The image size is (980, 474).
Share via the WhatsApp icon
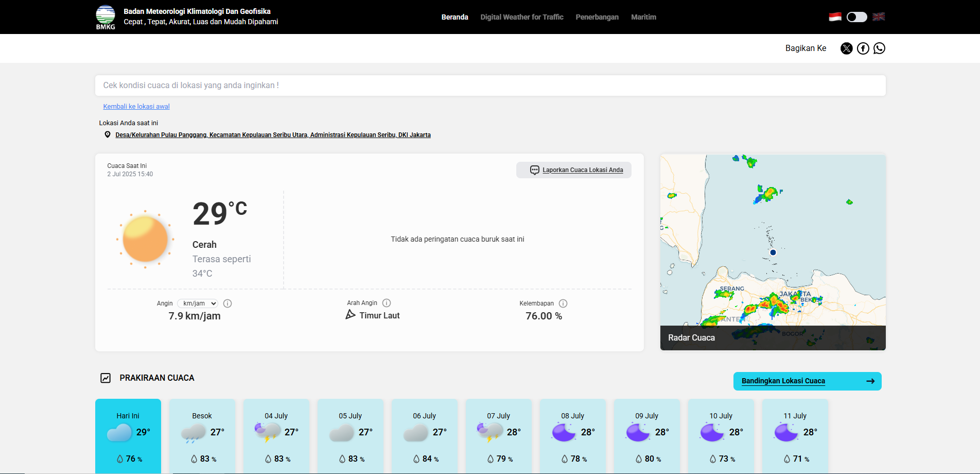click(879, 48)
